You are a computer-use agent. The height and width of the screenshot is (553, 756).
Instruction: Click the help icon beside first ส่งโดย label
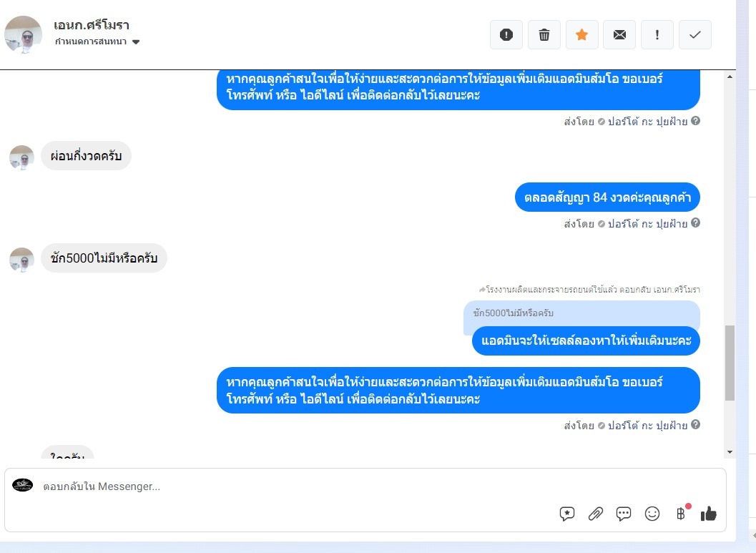[695, 120]
